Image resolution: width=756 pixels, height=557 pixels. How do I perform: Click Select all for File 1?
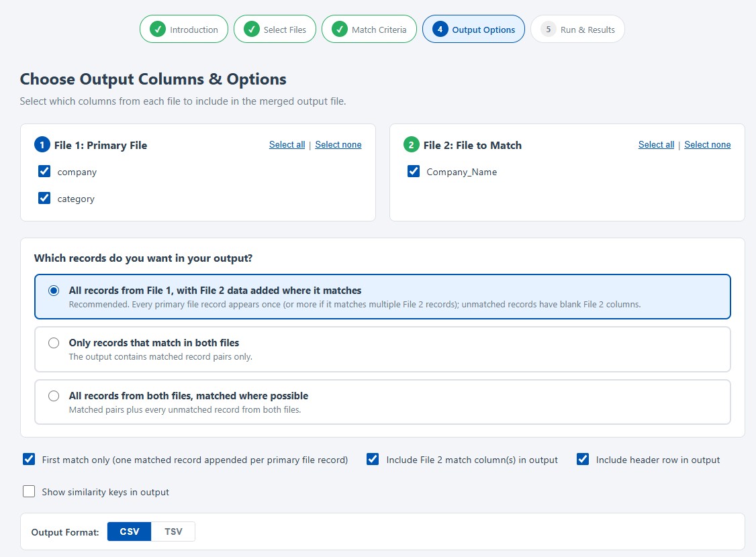click(x=287, y=144)
